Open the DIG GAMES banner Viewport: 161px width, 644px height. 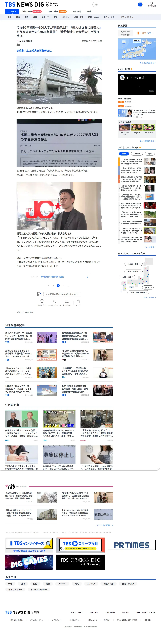29,562
